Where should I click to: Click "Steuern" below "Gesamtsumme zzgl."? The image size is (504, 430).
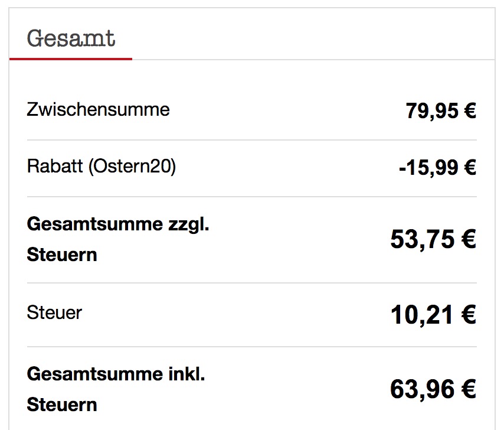click(x=62, y=255)
